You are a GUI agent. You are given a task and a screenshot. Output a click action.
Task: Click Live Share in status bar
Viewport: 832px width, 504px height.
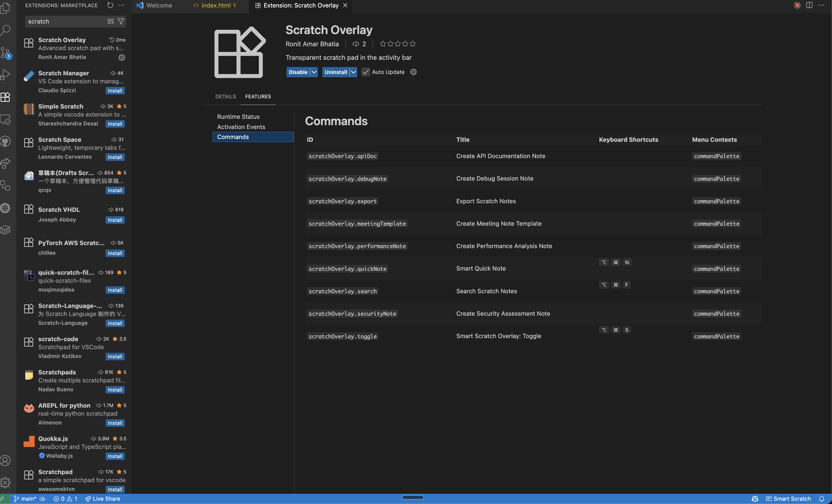pos(103,499)
